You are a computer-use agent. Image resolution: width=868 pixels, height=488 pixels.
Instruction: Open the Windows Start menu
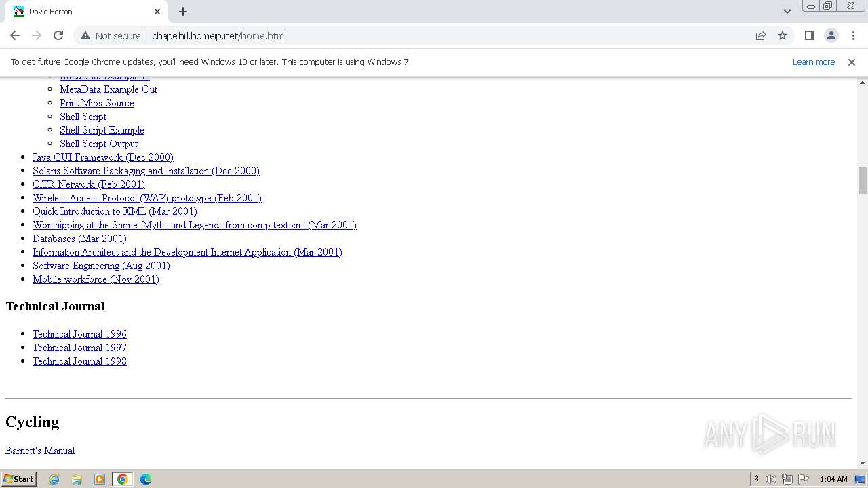point(18,479)
